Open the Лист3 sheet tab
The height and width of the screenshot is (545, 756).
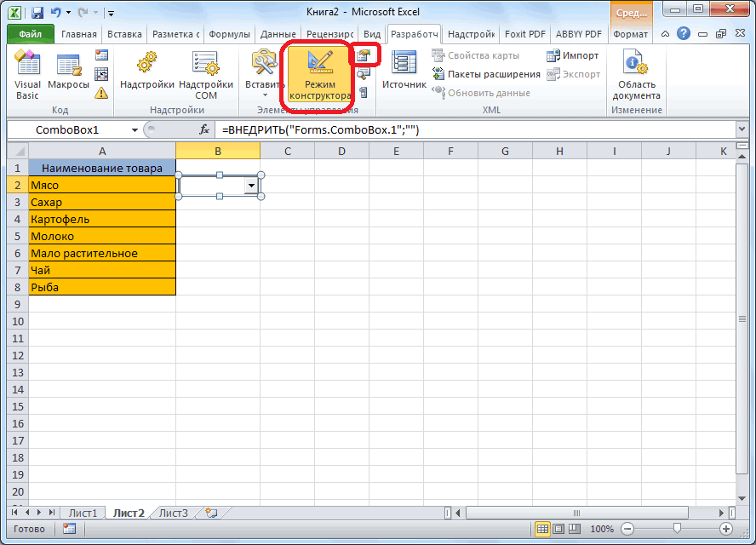[x=174, y=513]
